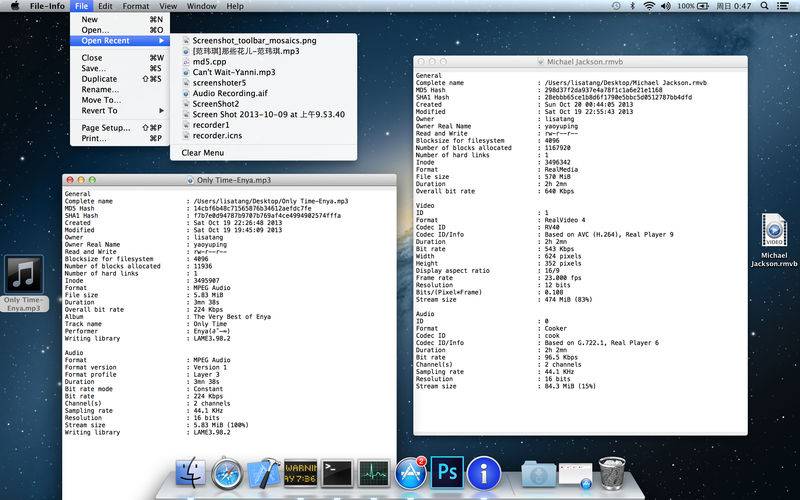This screenshot has width=800, height=500.
Task: Choose Rename... from the File menu
Action: coord(120,89)
